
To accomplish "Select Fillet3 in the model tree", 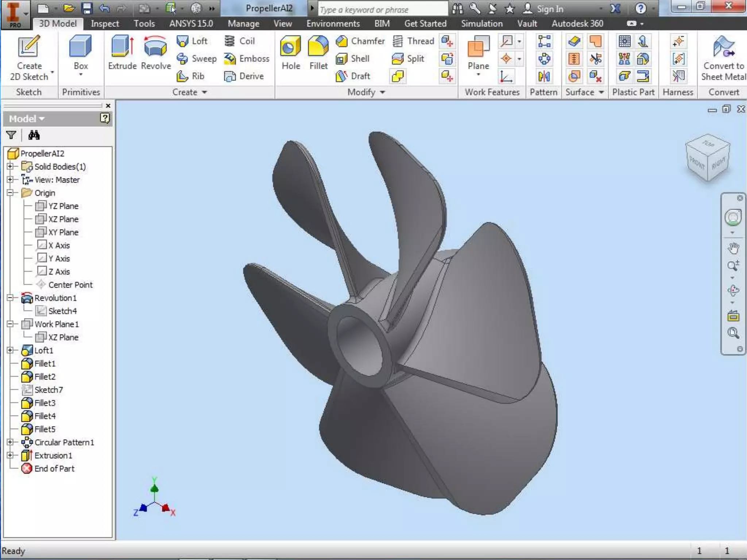I will pyautogui.click(x=44, y=403).
